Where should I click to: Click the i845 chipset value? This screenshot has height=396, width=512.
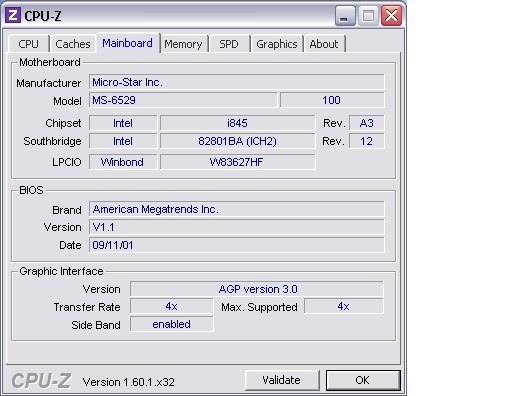pos(237,123)
